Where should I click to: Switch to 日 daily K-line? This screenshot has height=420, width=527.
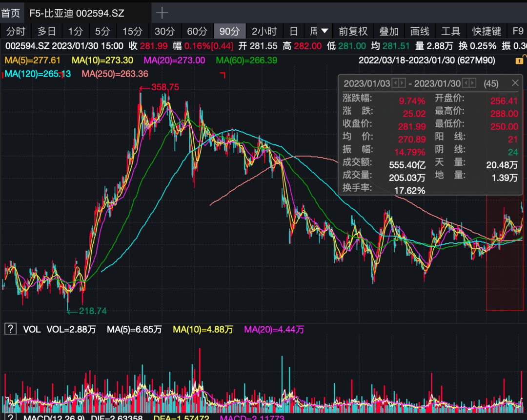tap(293, 31)
